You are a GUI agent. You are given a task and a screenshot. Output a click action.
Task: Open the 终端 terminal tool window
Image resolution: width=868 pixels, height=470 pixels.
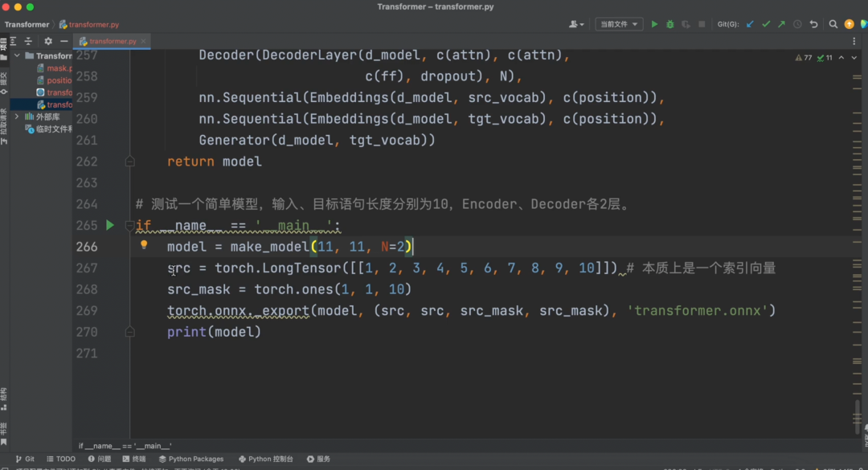coord(134,459)
